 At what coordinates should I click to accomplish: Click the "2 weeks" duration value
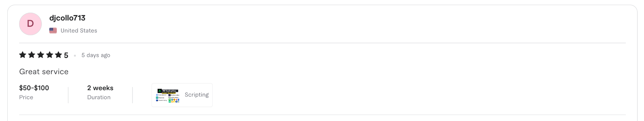[x=100, y=88]
